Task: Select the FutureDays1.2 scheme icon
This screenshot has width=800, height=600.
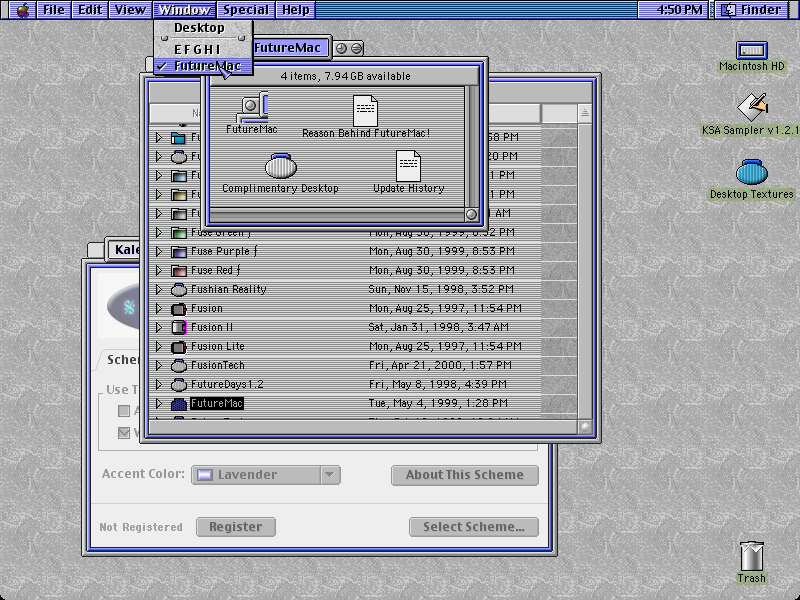Action: click(x=179, y=385)
